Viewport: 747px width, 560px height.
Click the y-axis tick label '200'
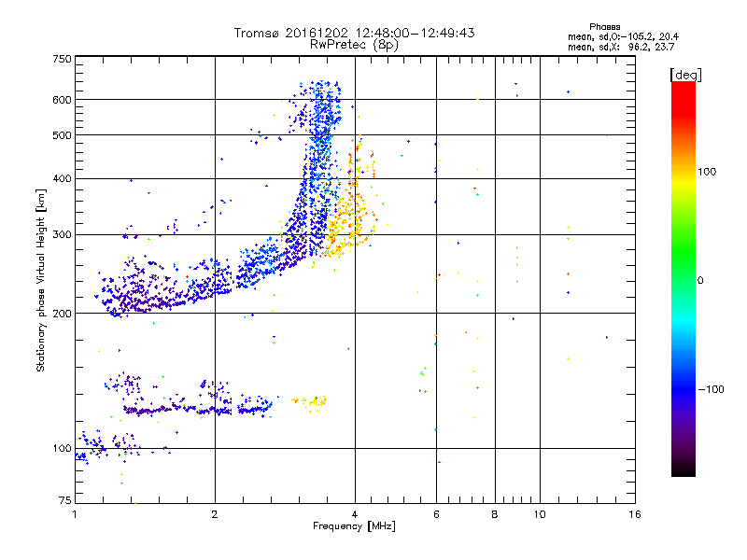click(62, 314)
